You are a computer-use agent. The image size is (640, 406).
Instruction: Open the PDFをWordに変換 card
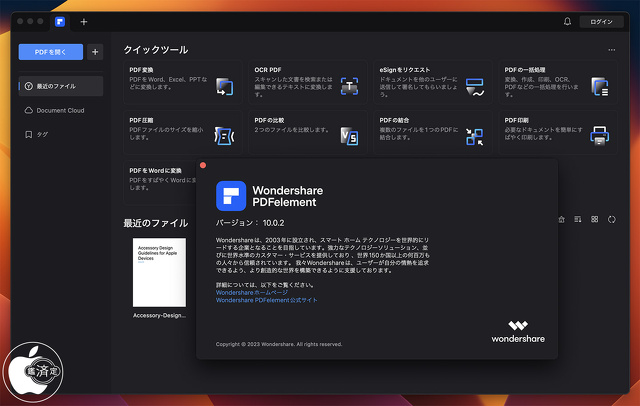(x=160, y=181)
